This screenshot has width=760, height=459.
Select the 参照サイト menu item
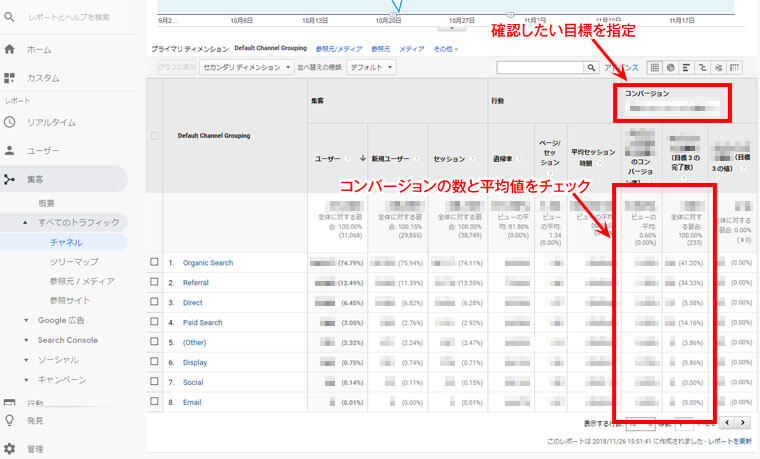tap(70, 301)
